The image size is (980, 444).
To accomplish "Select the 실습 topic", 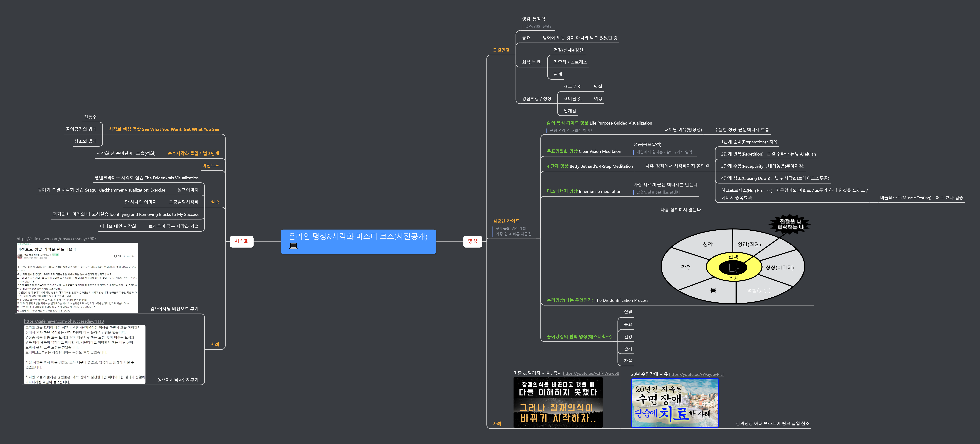I will click(x=215, y=202).
